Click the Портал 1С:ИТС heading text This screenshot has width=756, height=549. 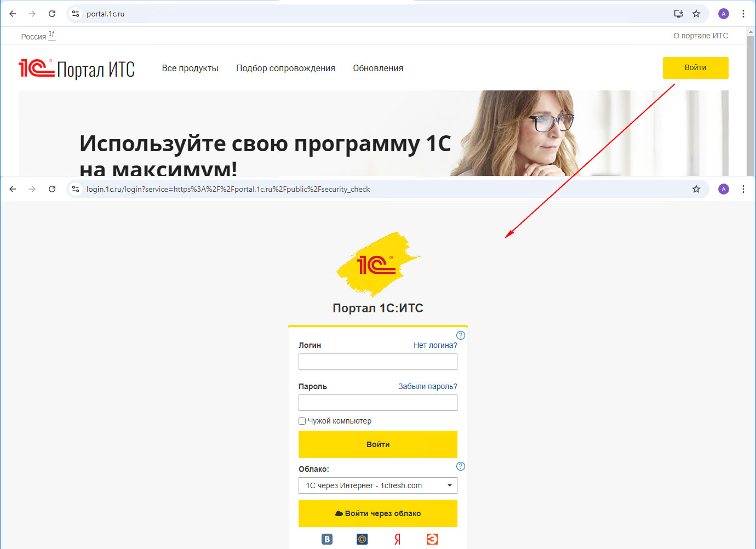point(378,308)
